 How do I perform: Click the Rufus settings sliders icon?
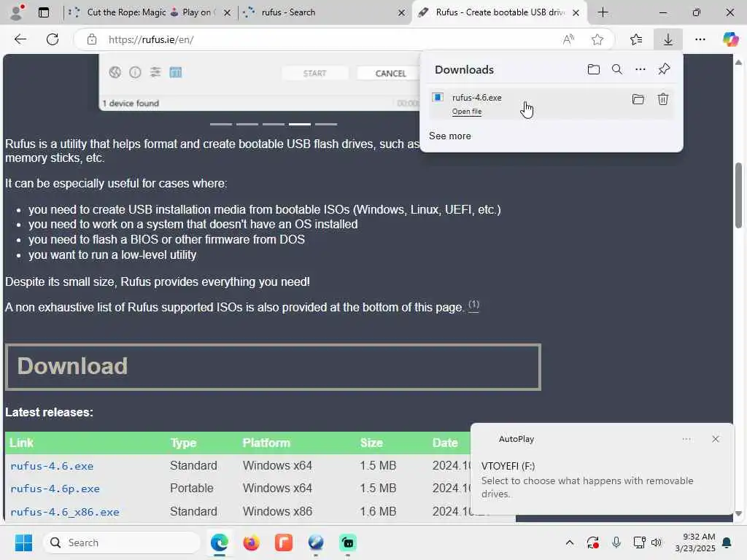point(155,72)
